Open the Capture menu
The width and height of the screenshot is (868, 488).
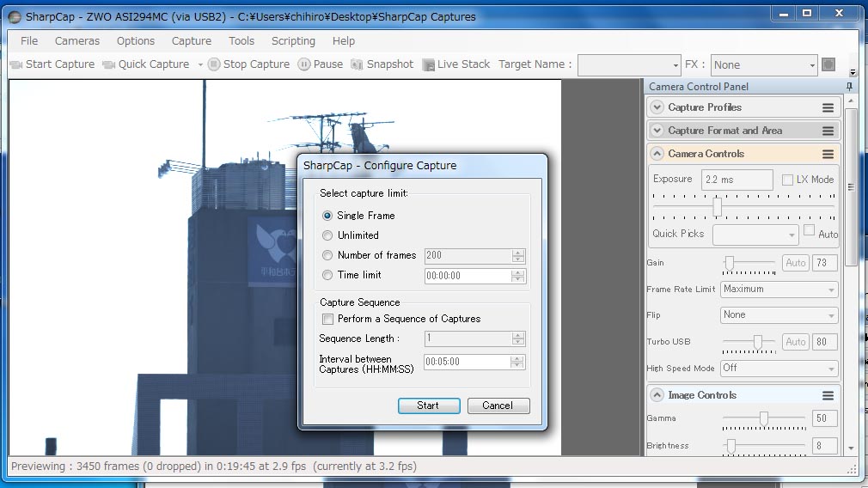pos(192,41)
